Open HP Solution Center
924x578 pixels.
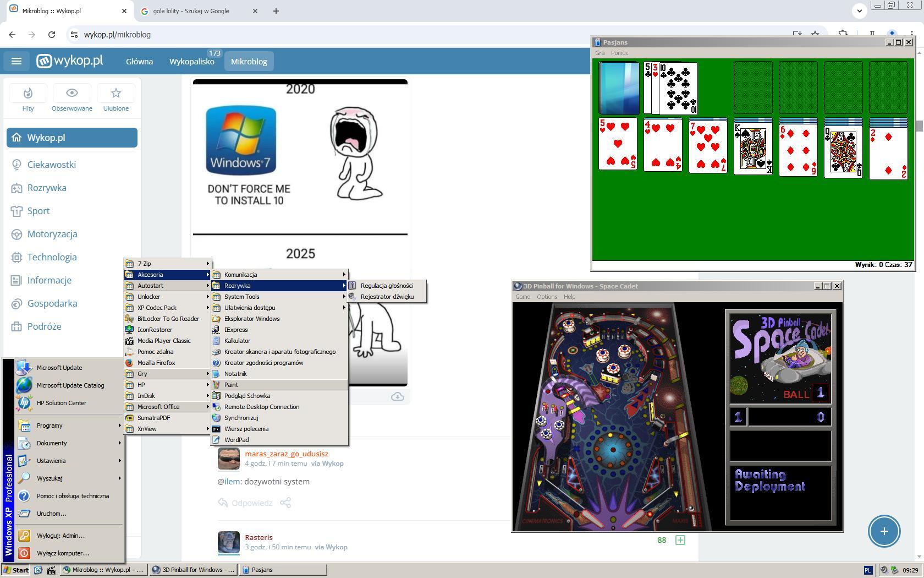coord(69,403)
